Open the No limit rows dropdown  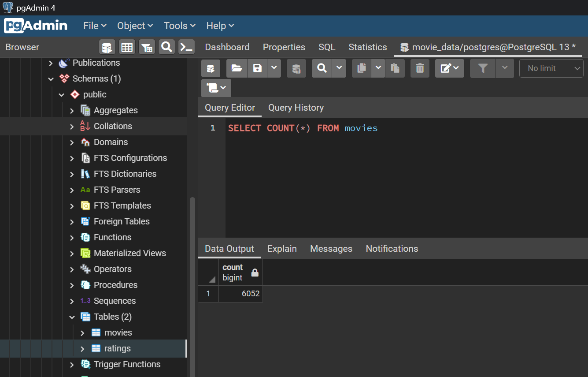pos(551,68)
